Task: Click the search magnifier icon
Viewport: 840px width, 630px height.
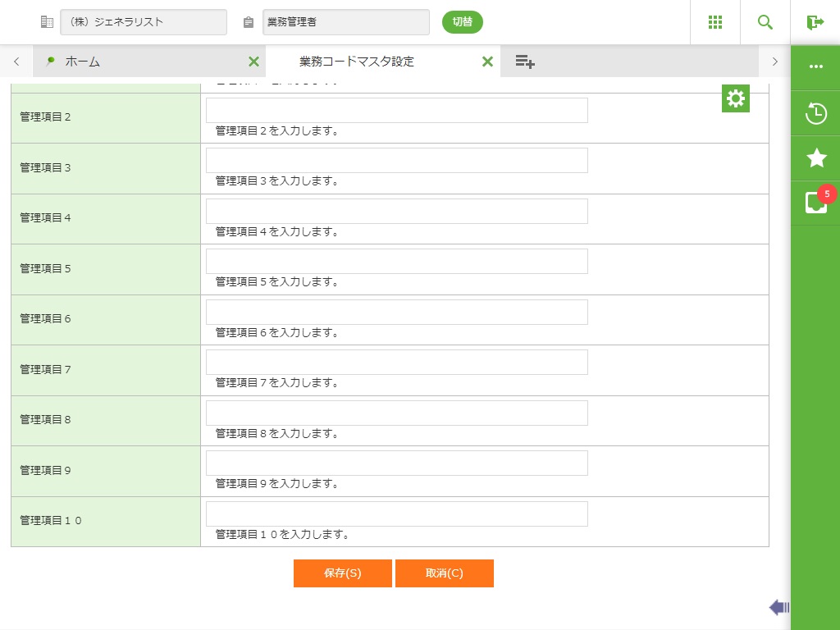Action: click(x=765, y=22)
